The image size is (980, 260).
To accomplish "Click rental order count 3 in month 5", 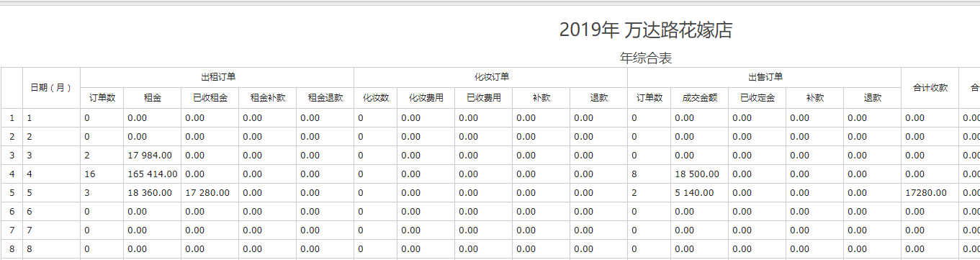I will (102, 192).
